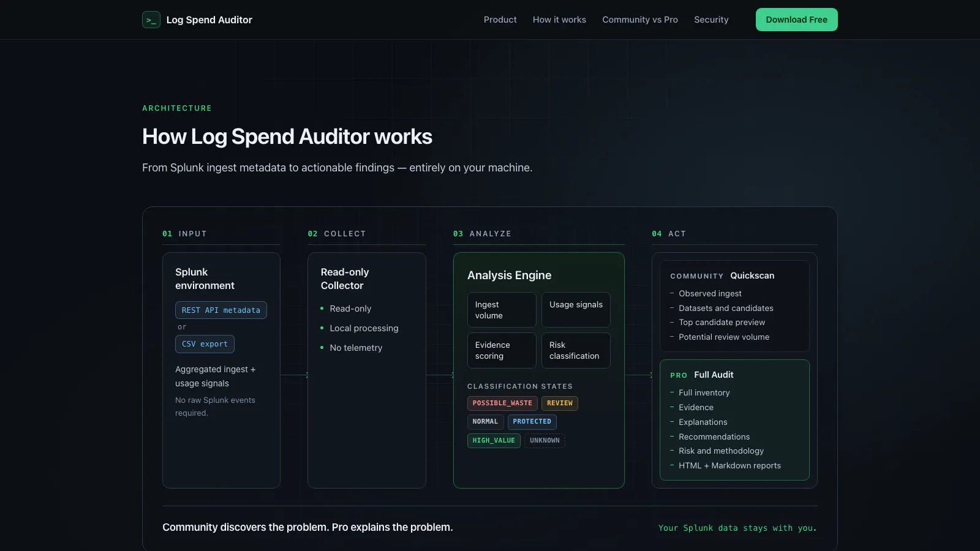This screenshot has width=980, height=551.
Task: Click the UNKNOWN state badge
Action: 545,441
